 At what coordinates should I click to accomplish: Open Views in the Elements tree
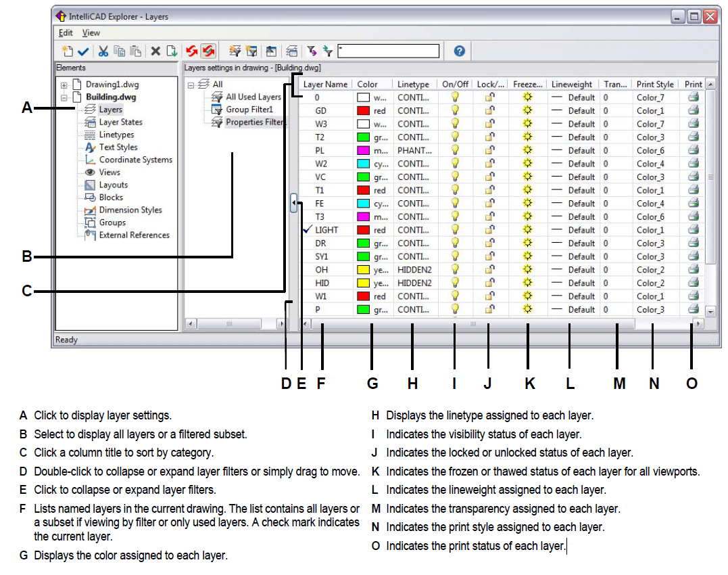(110, 172)
